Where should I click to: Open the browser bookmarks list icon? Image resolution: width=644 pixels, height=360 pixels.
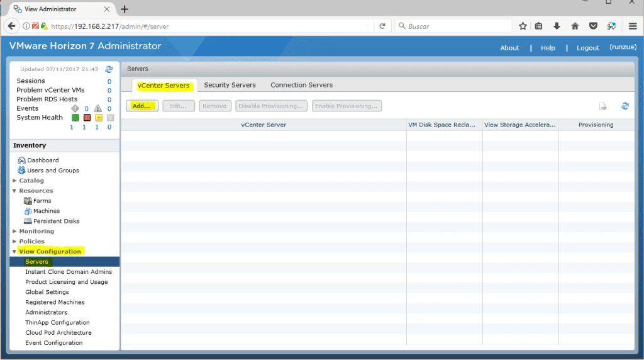(x=538, y=26)
